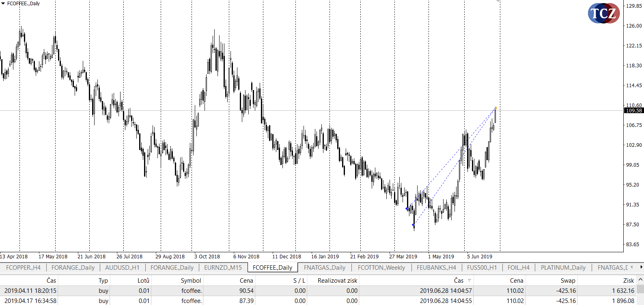Switch to the FCOPPER.,H4 chart tab
Image resolution: width=644 pixels, height=305 pixels.
[23, 268]
